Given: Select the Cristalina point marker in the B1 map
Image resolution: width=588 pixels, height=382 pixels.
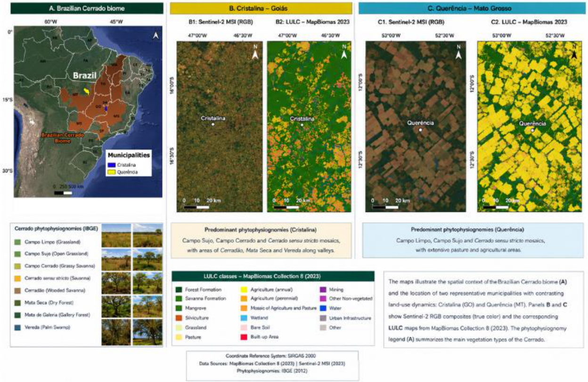Looking at the screenshot, I should [x=213, y=124].
